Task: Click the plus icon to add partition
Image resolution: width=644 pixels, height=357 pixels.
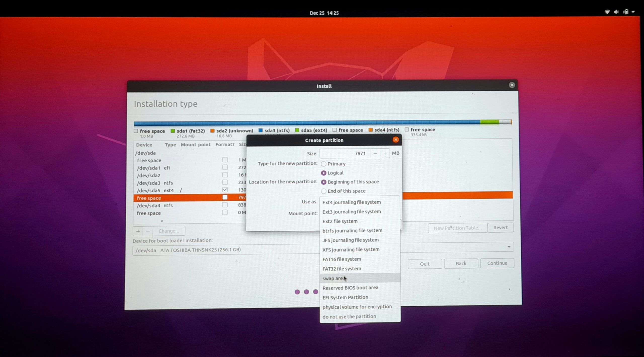Action: pyautogui.click(x=138, y=231)
